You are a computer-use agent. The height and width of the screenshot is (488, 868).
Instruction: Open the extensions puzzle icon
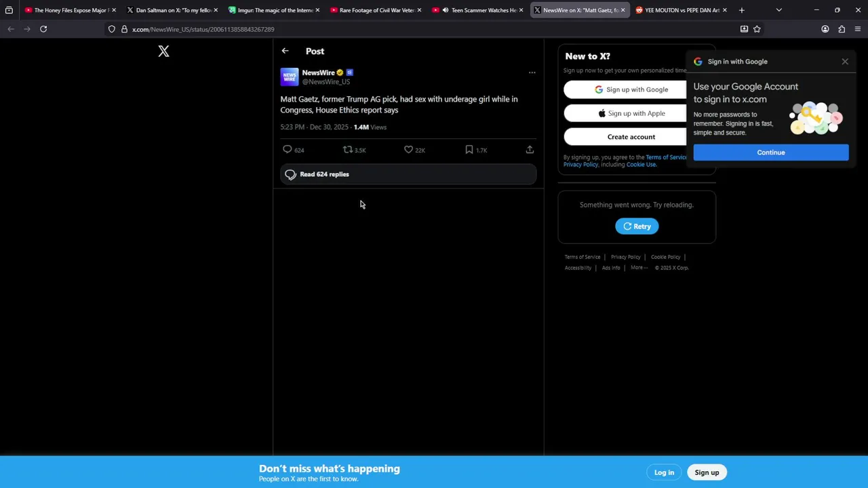click(842, 29)
